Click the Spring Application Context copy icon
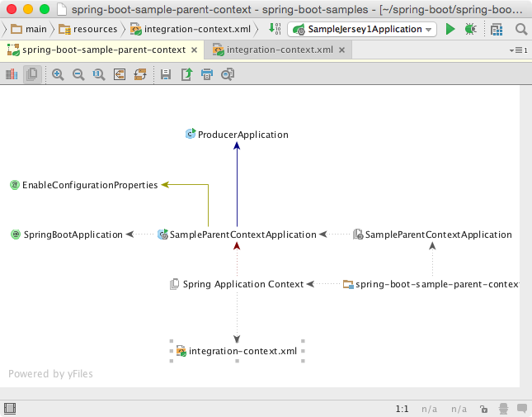 point(174,284)
